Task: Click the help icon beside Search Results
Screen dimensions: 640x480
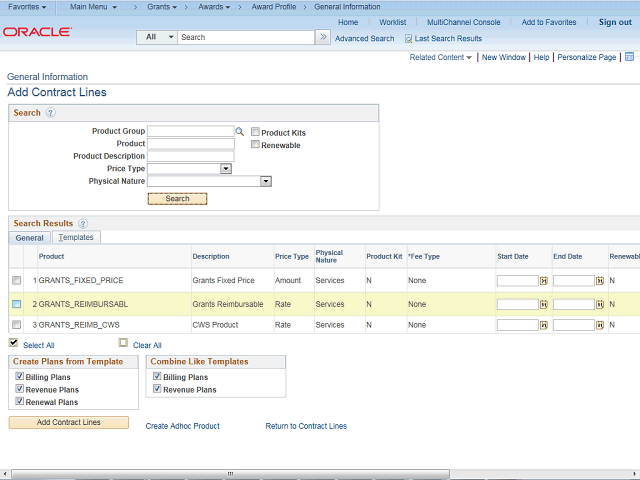Action: coord(83,224)
